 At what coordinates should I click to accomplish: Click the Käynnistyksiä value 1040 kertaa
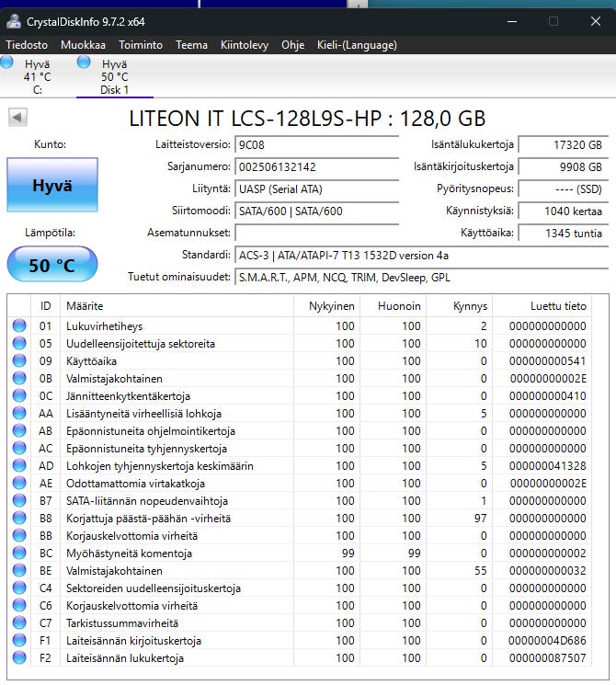[x=564, y=211]
